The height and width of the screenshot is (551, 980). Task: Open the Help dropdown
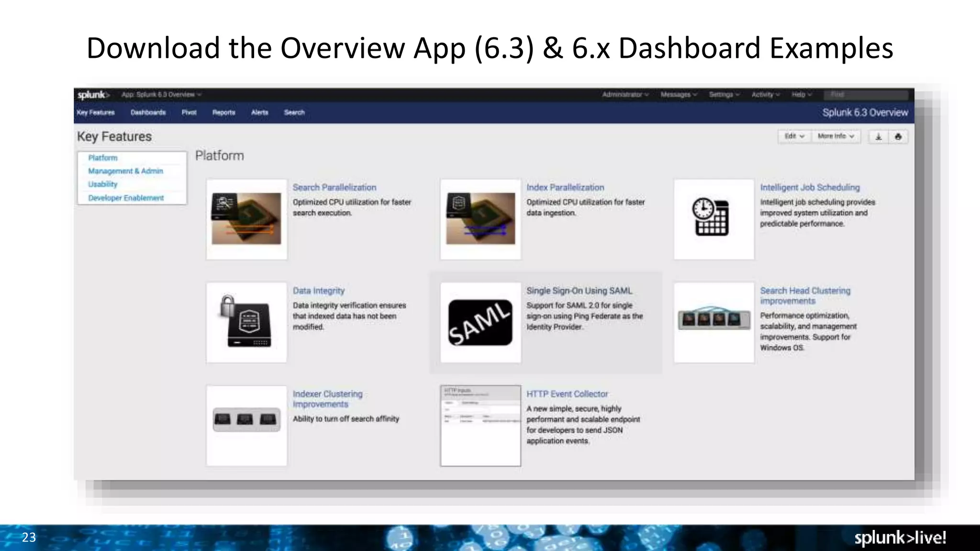tap(802, 95)
